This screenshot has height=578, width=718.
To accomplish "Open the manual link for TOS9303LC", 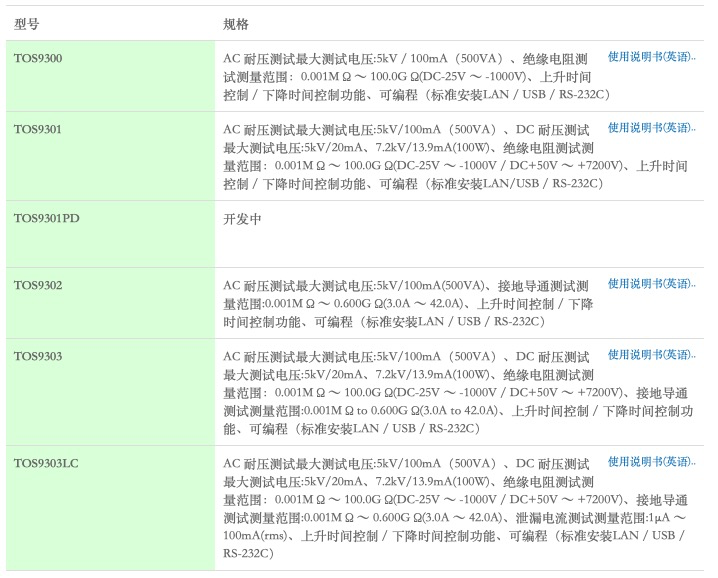I will [651, 462].
